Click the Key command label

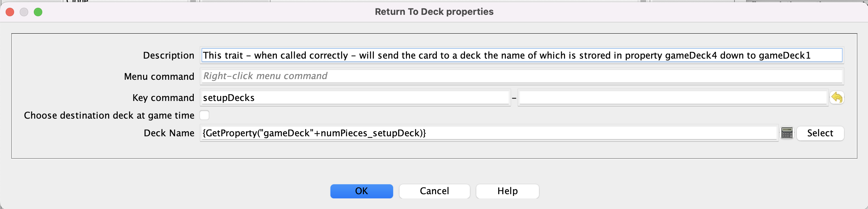click(163, 98)
